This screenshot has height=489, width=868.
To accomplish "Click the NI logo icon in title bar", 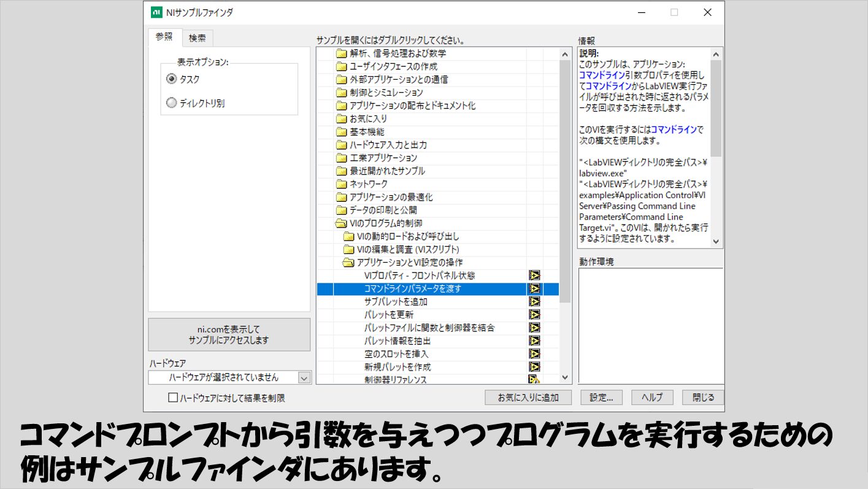I will click(x=156, y=12).
